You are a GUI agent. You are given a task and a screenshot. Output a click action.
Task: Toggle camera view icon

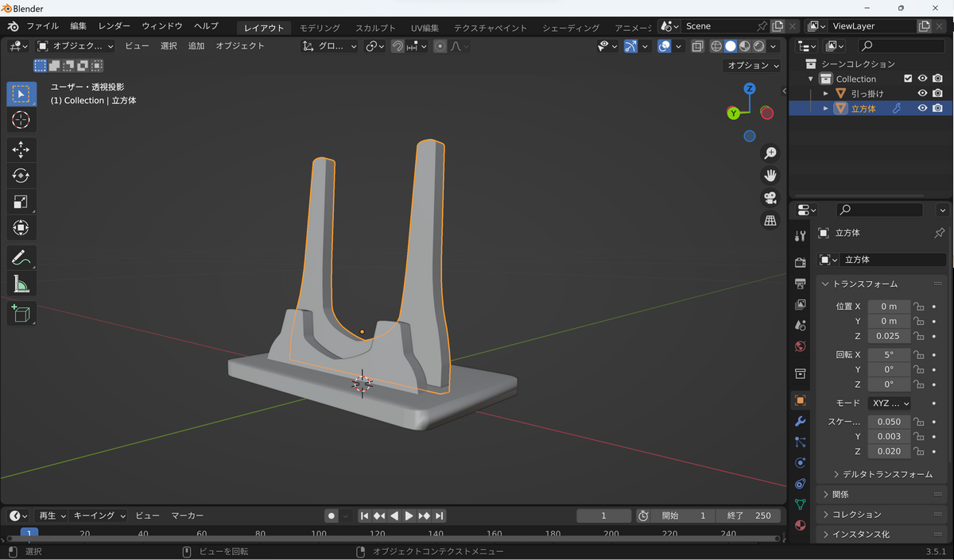coord(770,198)
